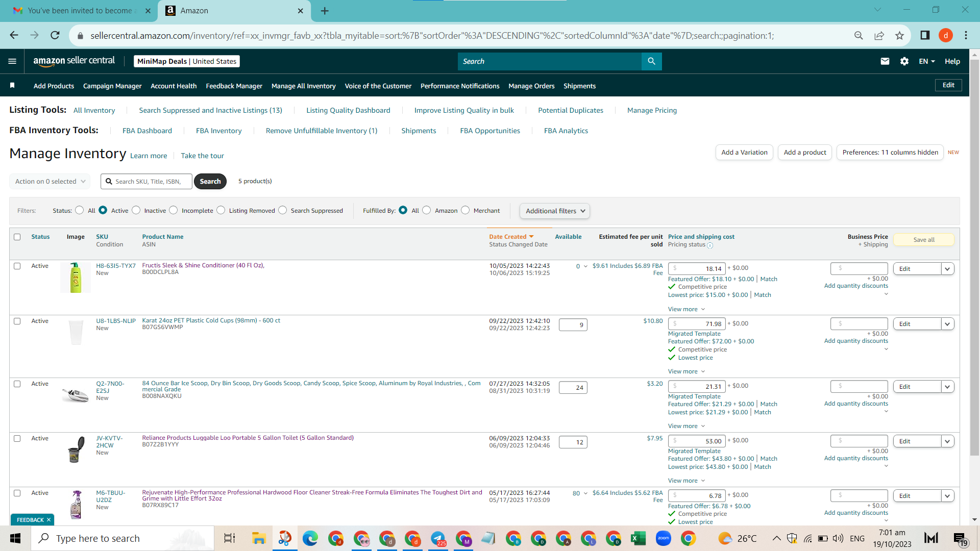The image size is (980, 551).
Task: Click the SKU search input field
Action: [146, 181]
